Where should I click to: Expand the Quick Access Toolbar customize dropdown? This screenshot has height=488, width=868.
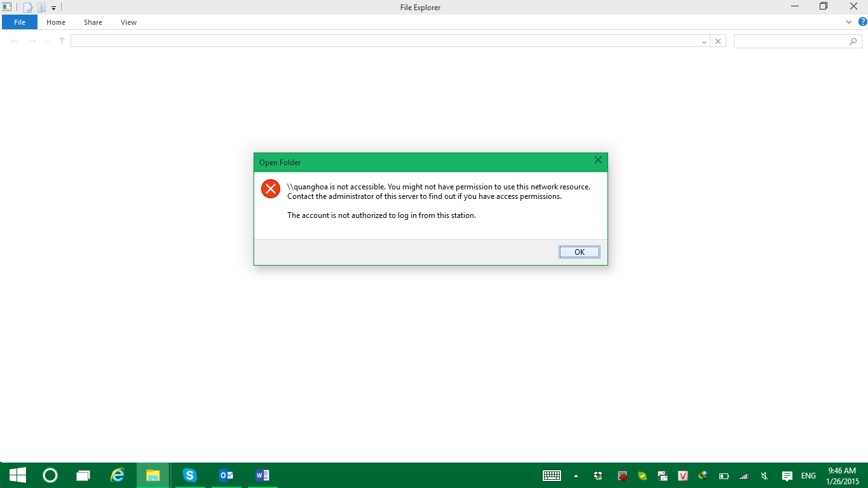tap(54, 8)
